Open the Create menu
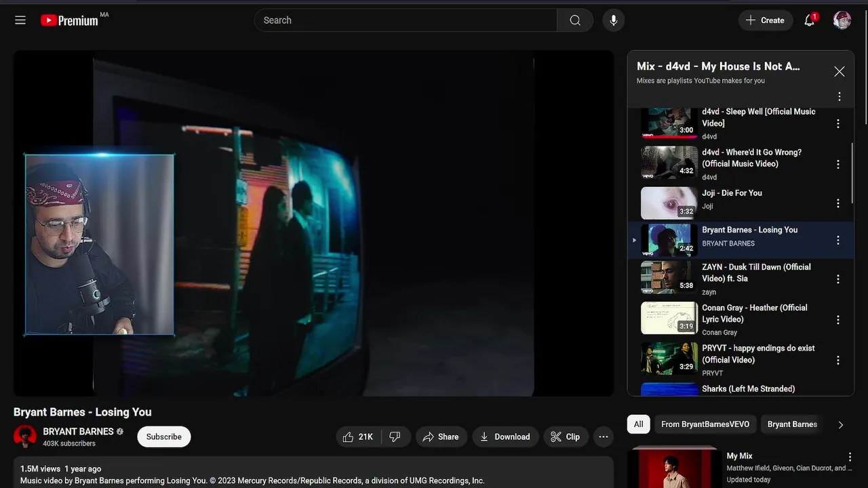The width and height of the screenshot is (868, 488). click(x=766, y=20)
